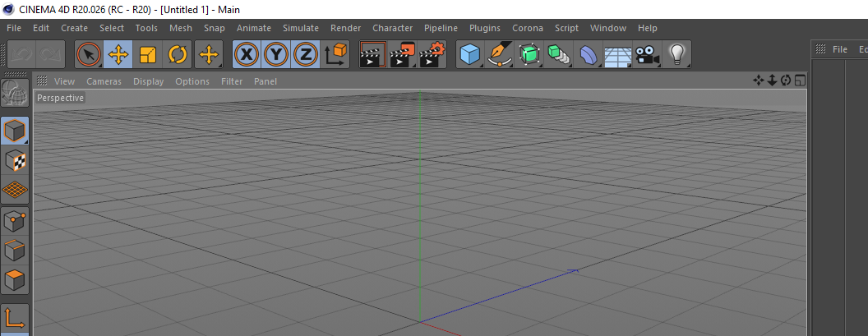This screenshot has height=336, width=868.
Task: Open the File menu
Action: 14,28
